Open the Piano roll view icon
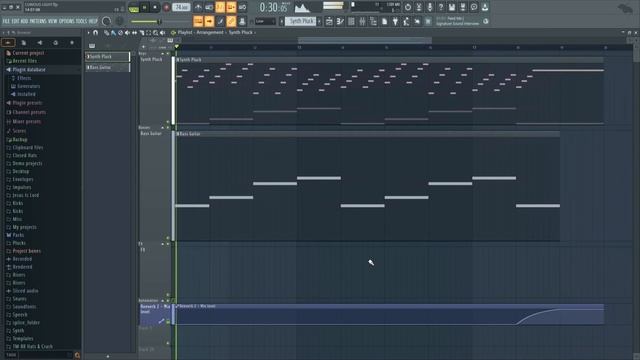This screenshot has height=360, width=640. [x=340, y=21]
